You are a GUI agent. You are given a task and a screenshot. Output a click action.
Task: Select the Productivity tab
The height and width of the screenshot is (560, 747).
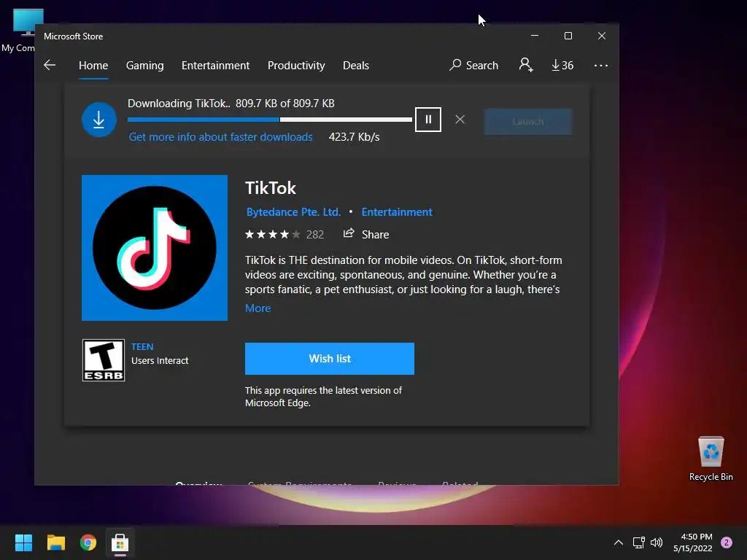click(x=296, y=65)
